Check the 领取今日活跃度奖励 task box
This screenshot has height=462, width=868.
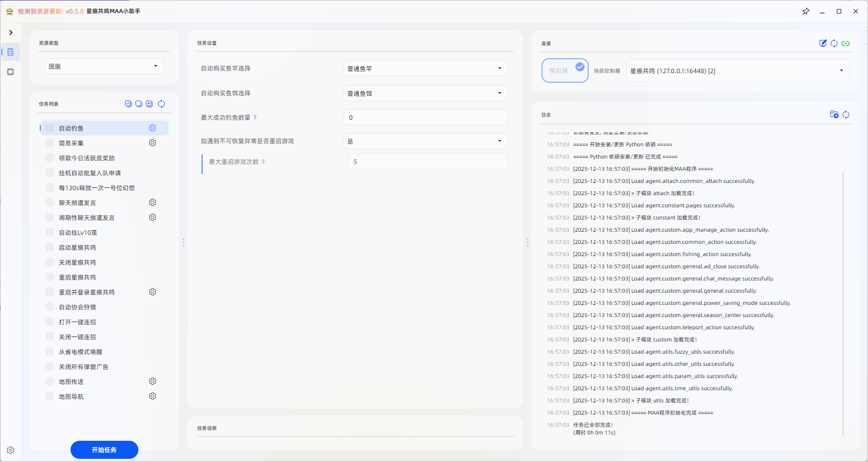(x=50, y=158)
